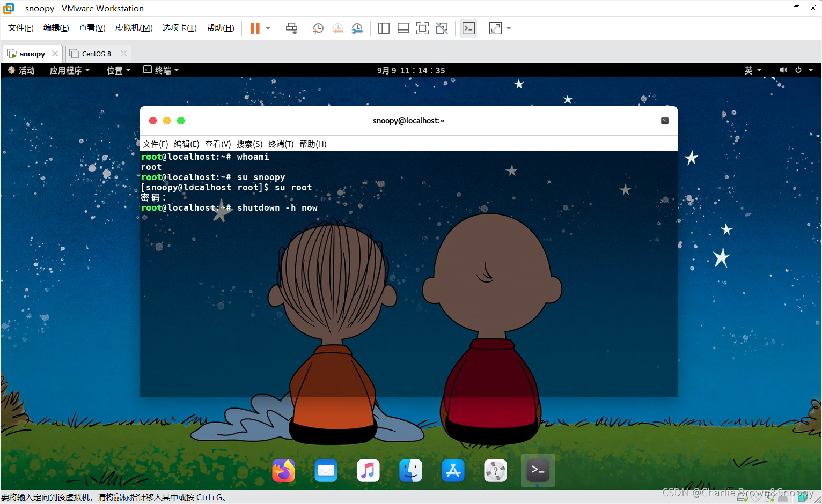Open the Help lifebuoy icon in the dock
The width and height of the screenshot is (822, 504).
pyautogui.click(x=495, y=471)
